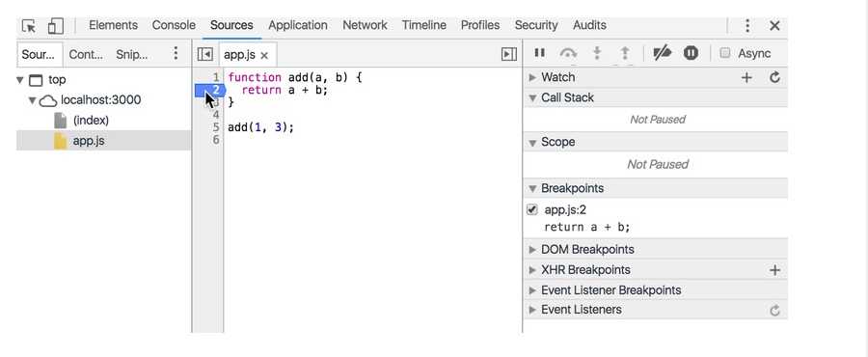Uncheck the app.js:2 breakpoint checkbox
Screen dimensions: 868x357
pyautogui.click(x=532, y=209)
